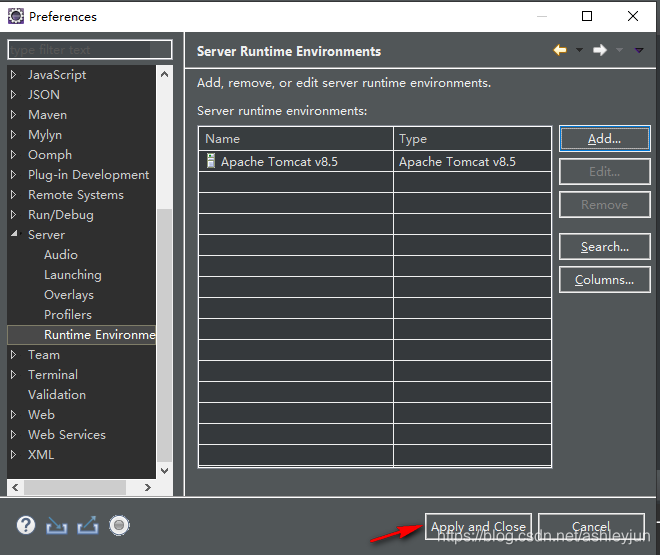Select the Launching preference page
The width and height of the screenshot is (660, 555).
coord(73,275)
